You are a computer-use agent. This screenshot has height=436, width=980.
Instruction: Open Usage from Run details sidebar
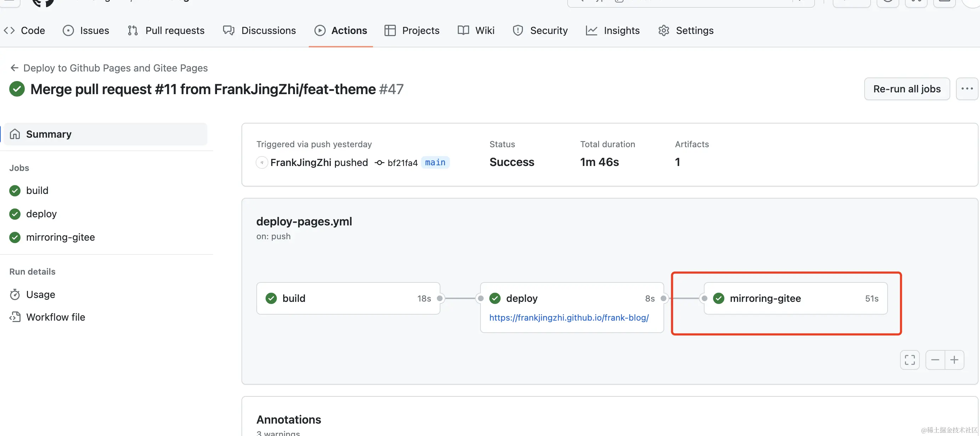pos(41,294)
